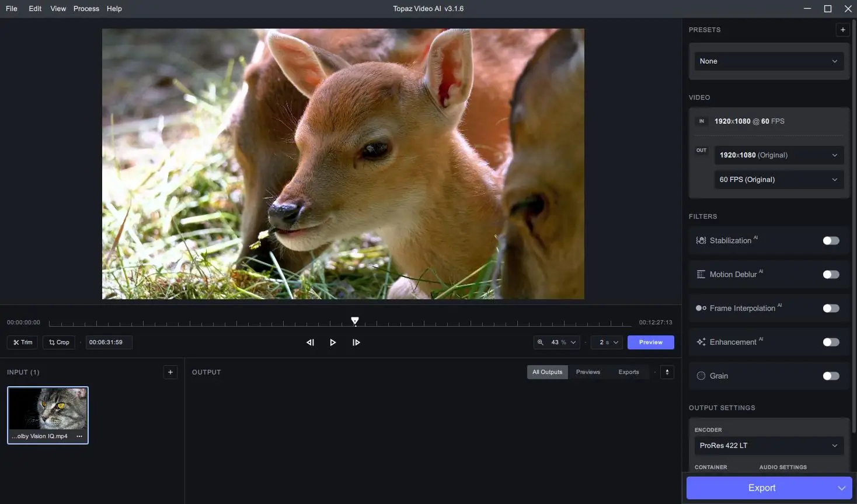Open the 2 s preview duration dropdown
Viewport: 857px width, 504px height.
tap(607, 342)
